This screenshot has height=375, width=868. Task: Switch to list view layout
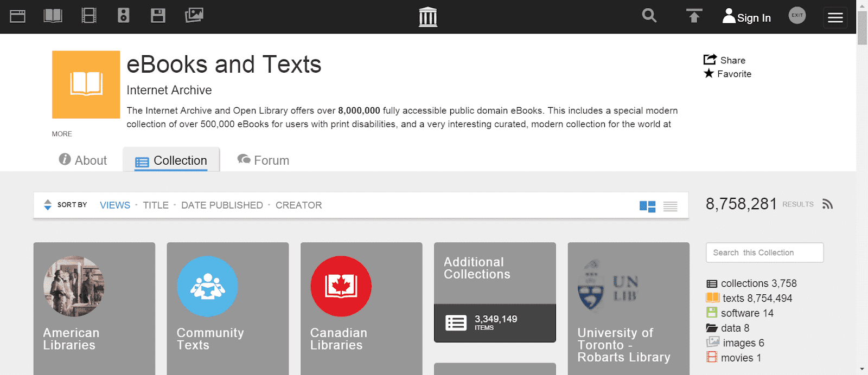[x=671, y=206]
